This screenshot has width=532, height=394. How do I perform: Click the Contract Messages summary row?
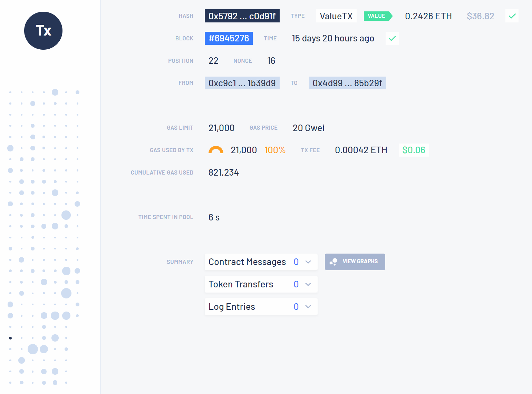(261, 262)
